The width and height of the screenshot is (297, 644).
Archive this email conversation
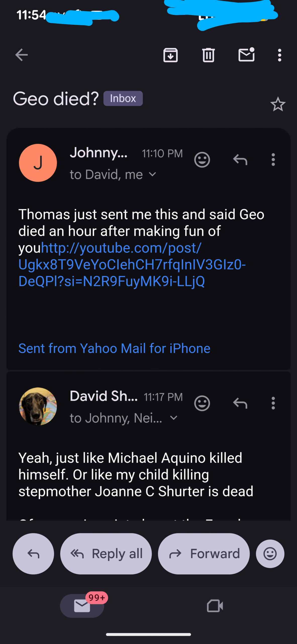(x=171, y=55)
